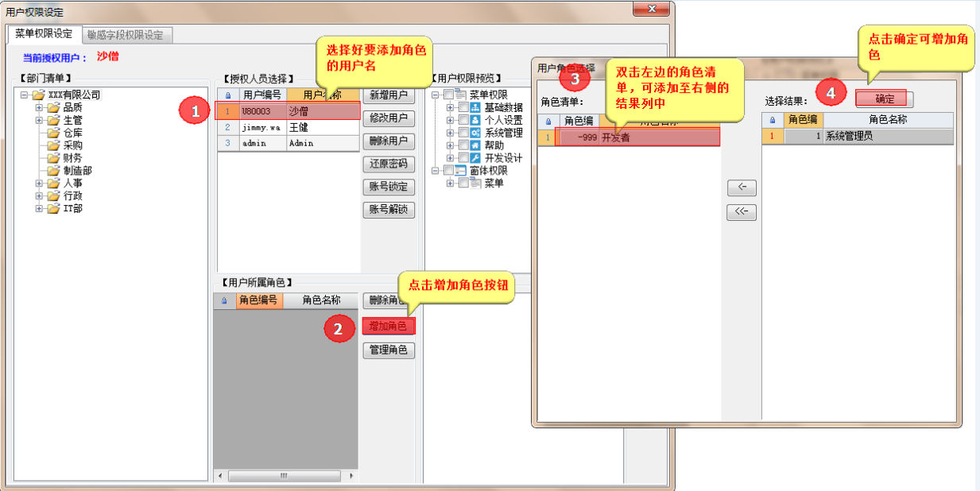980x491 pixels.
Task: Tick the 菜单权限 checkbox
Action: 449,95
